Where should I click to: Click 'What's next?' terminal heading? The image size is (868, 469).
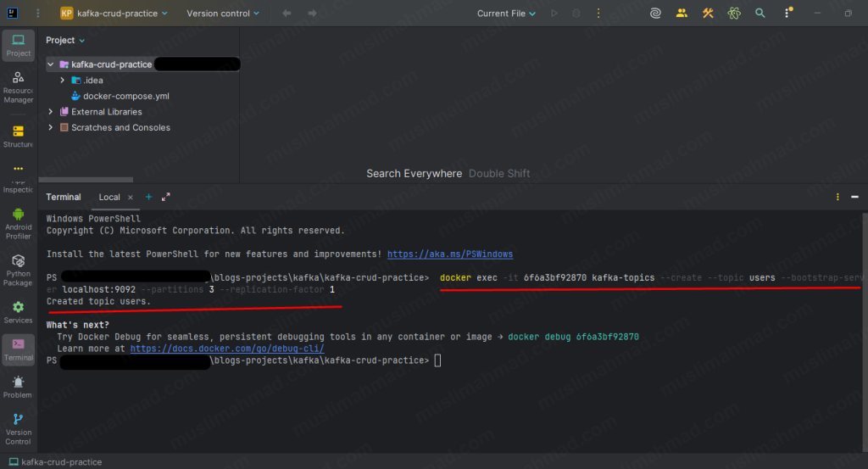77,325
